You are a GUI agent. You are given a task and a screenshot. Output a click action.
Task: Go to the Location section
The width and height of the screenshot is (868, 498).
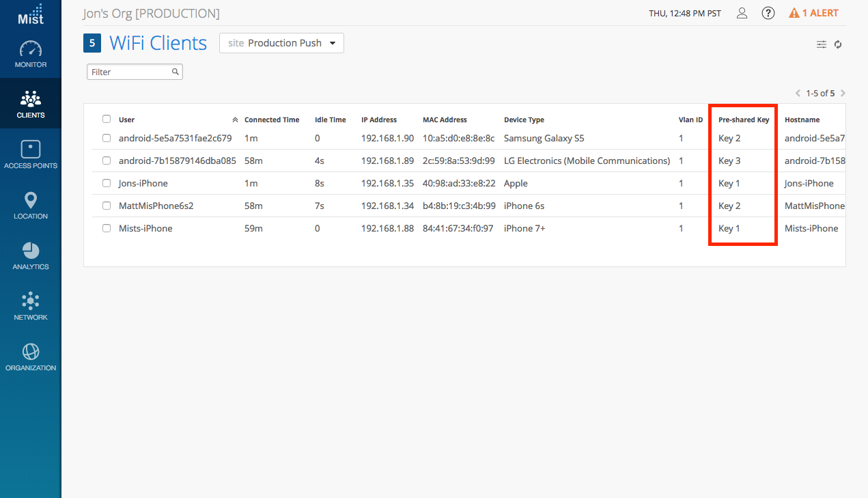click(x=31, y=200)
